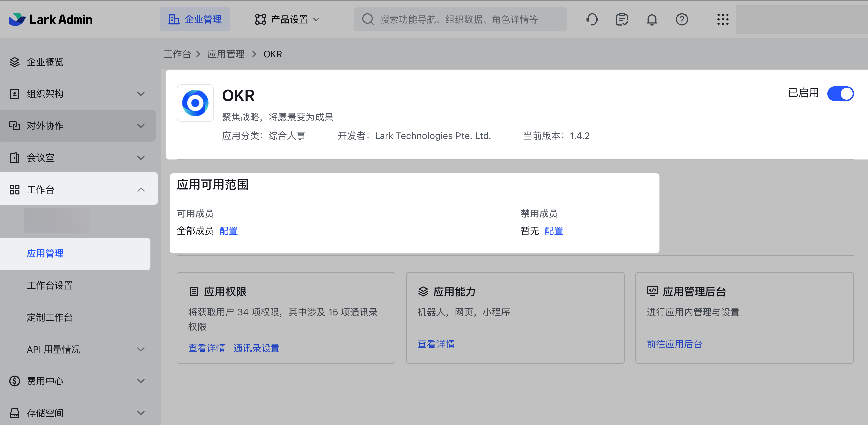The width and height of the screenshot is (868, 425).
Task: Click the 产品设置 nodes icon
Action: (260, 19)
